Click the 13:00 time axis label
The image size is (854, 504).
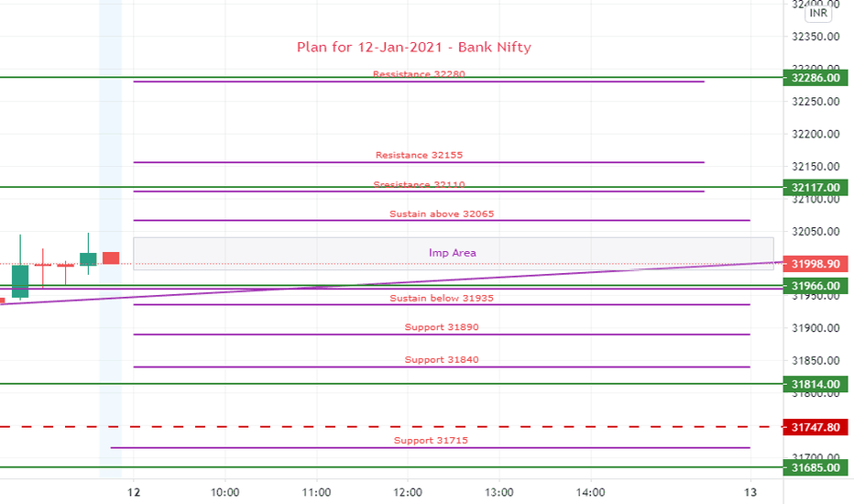click(499, 493)
